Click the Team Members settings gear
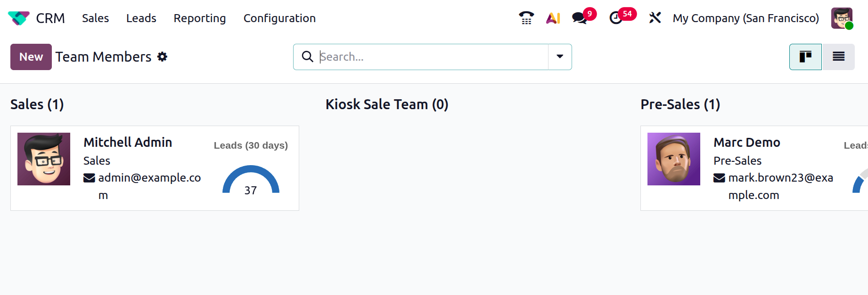 click(163, 57)
